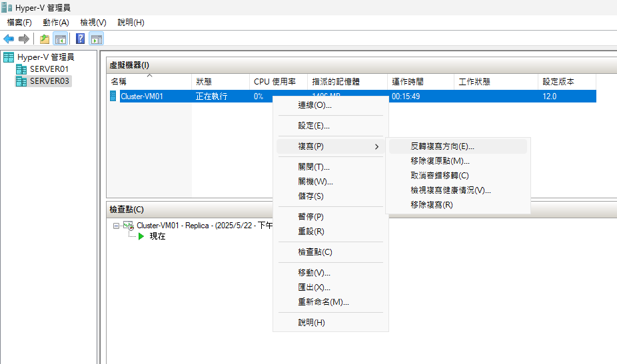Toggle the Show/Hide Console Tree icon
The height and width of the screenshot is (364, 617).
coord(60,39)
